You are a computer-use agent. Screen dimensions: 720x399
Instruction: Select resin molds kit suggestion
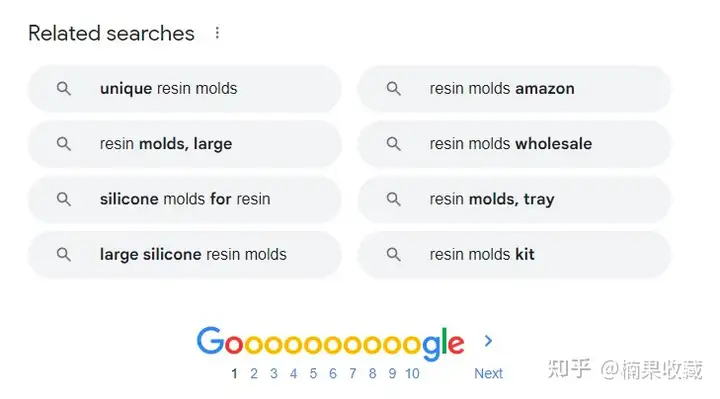pyautogui.click(x=514, y=254)
